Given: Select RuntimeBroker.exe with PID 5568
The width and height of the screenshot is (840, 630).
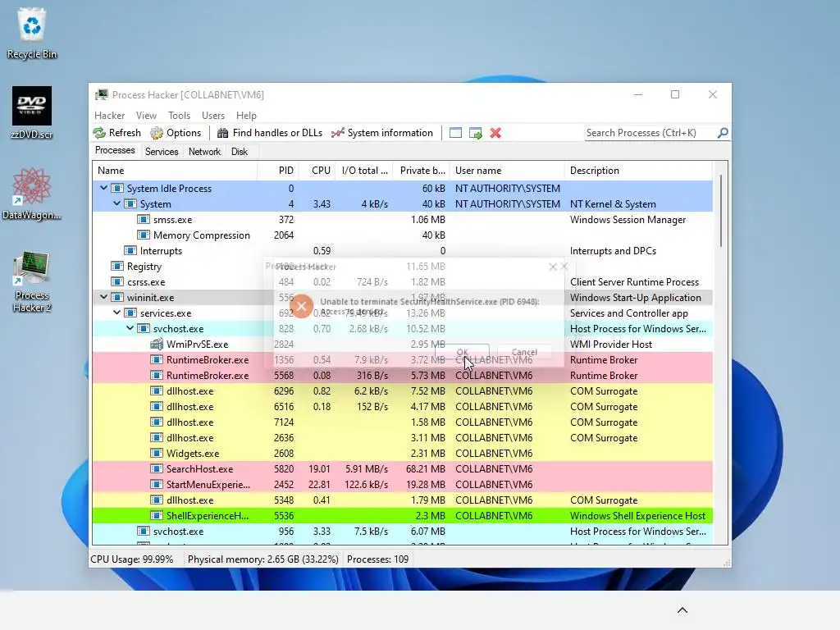Looking at the screenshot, I should point(402,376).
